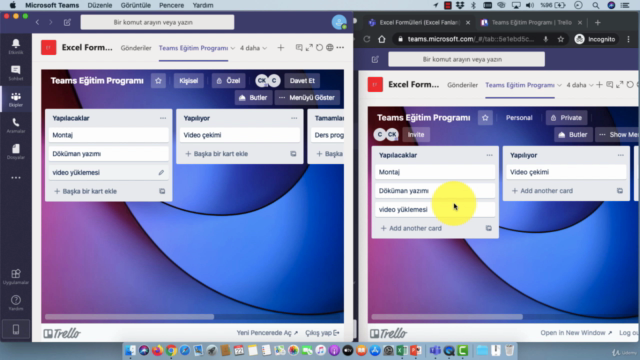Click the mobile device icon in sidebar

(16, 329)
